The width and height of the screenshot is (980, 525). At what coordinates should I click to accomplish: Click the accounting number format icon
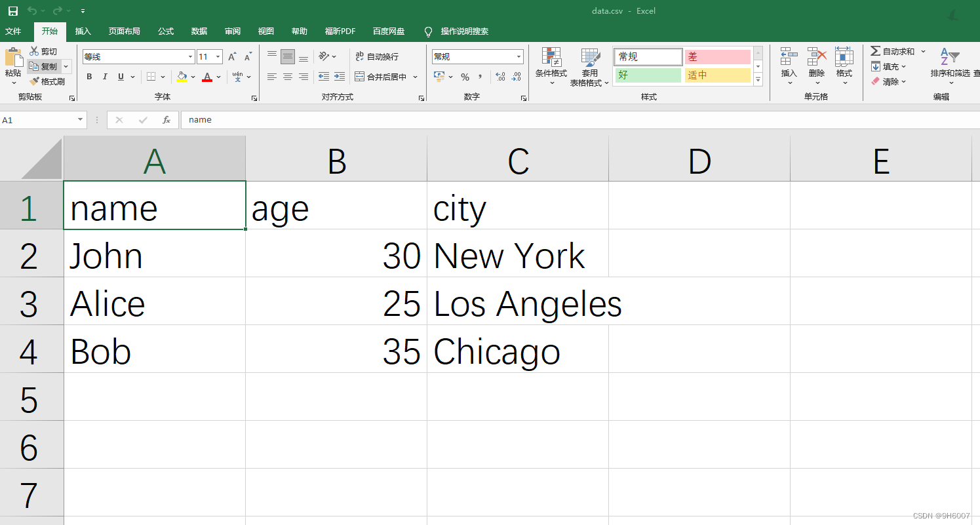(x=439, y=77)
